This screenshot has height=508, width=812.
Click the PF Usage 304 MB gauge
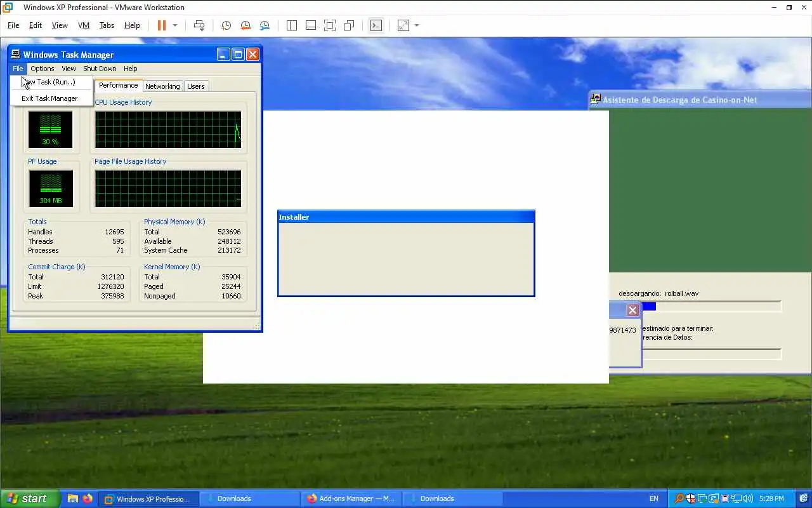tap(51, 189)
